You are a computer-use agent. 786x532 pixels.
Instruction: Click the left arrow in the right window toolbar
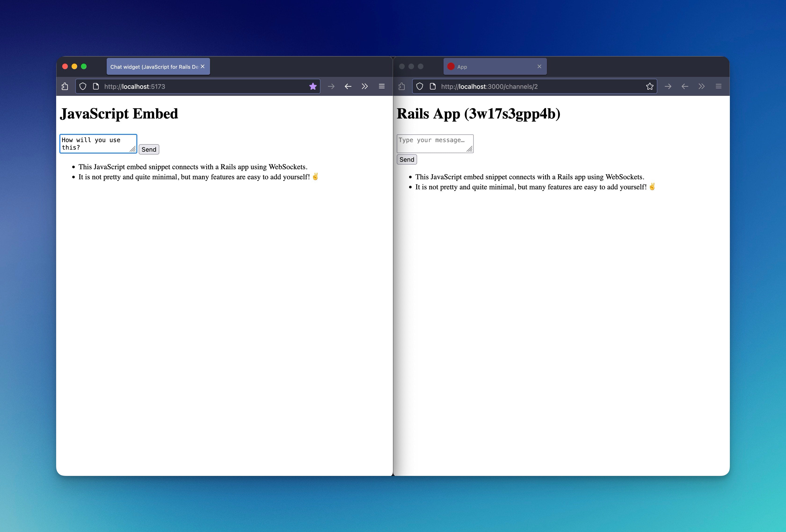[x=685, y=86]
